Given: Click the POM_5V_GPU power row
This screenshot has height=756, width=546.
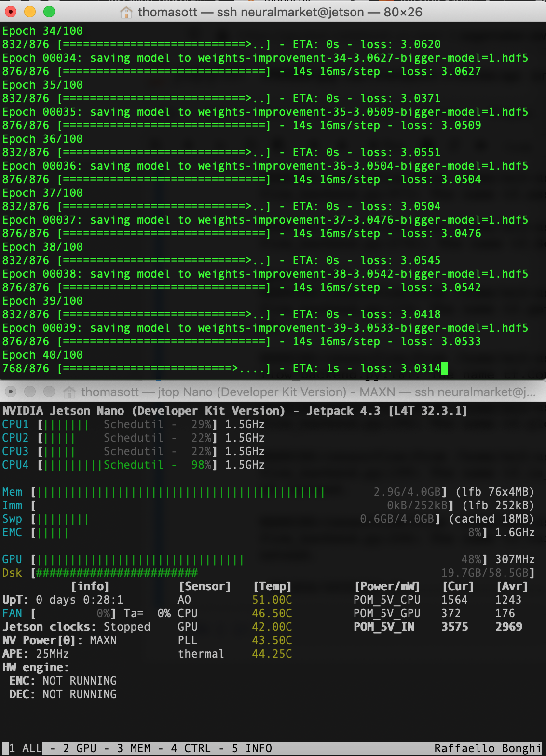Looking at the screenshot, I should (434, 613).
